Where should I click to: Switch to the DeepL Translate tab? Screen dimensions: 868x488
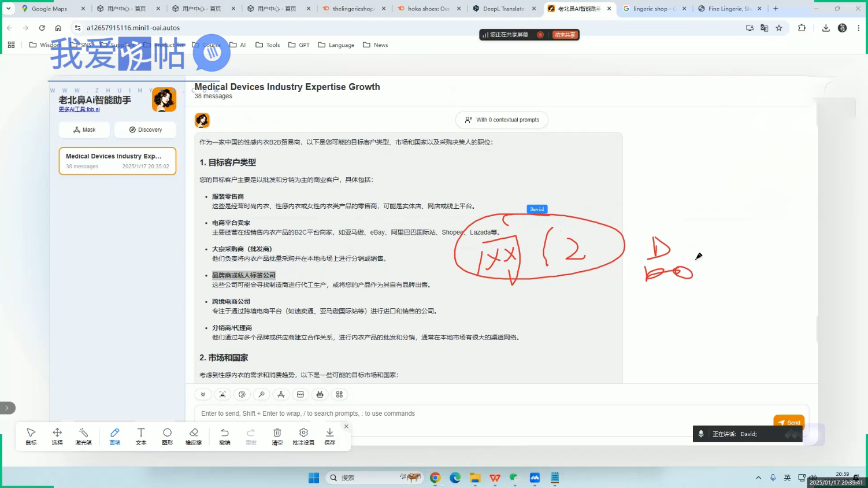click(503, 9)
